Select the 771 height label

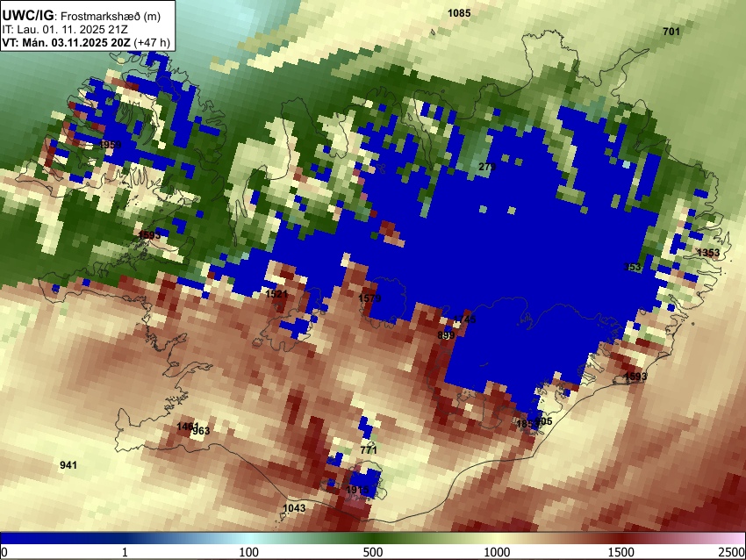[369, 449]
